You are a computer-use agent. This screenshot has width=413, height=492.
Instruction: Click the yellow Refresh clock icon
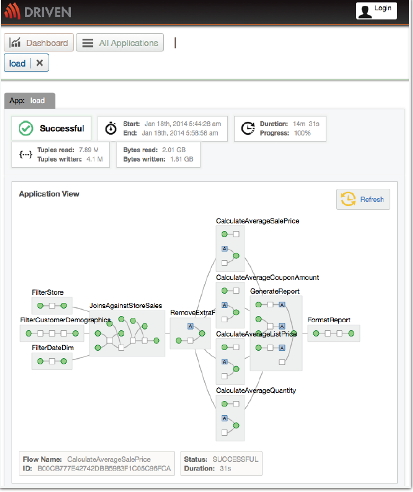(x=348, y=199)
